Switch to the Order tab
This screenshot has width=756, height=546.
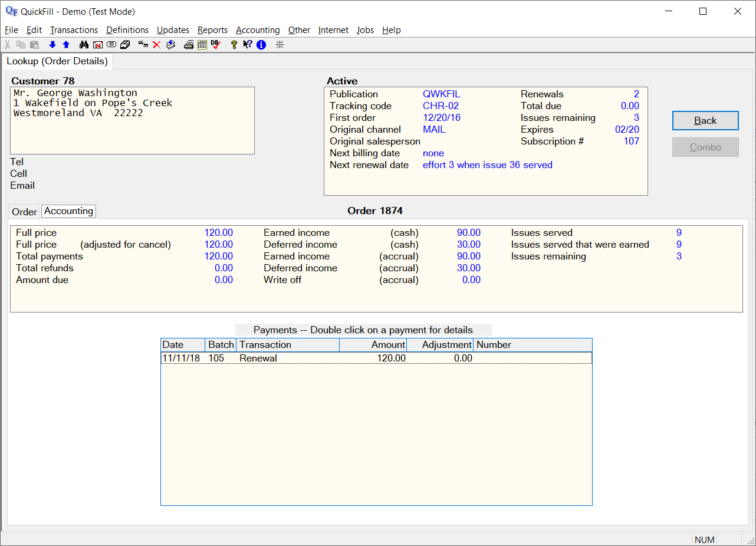pos(25,212)
